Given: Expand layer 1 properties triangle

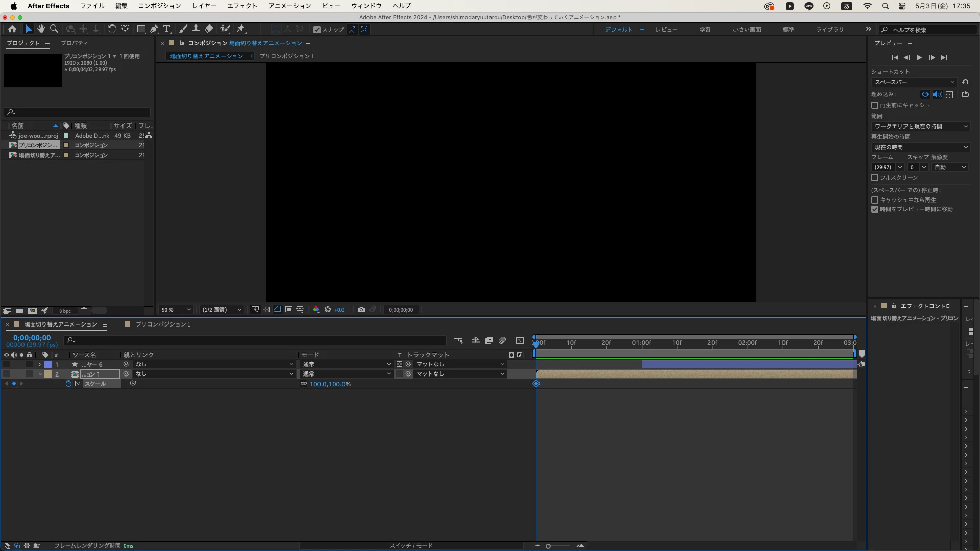Looking at the screenshot, I should [40, 364].
